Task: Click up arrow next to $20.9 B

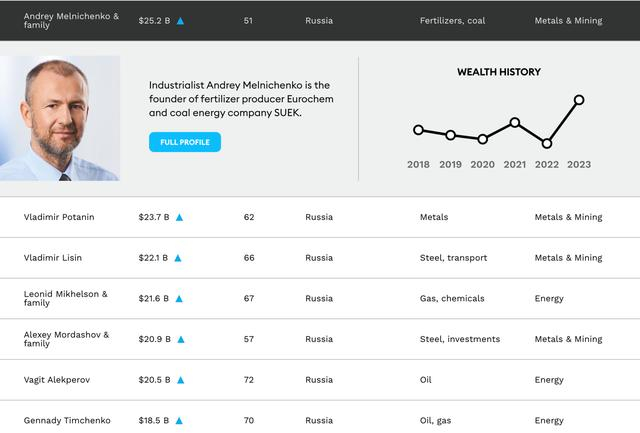Action: [x=181, y=339]
